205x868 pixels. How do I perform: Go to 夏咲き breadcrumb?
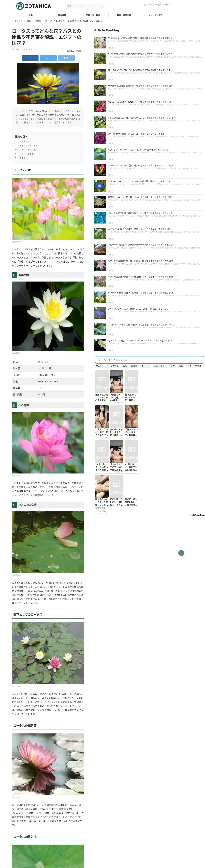point(39,21)
